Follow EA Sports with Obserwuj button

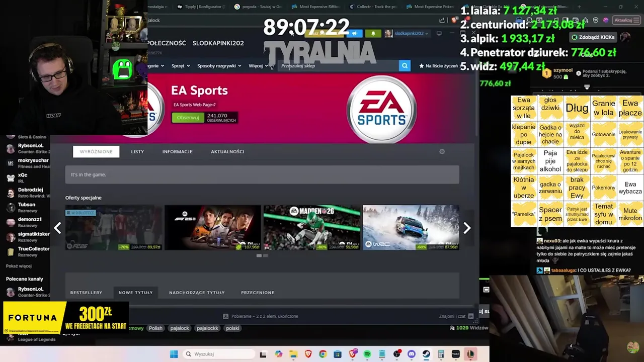(188, 118)
